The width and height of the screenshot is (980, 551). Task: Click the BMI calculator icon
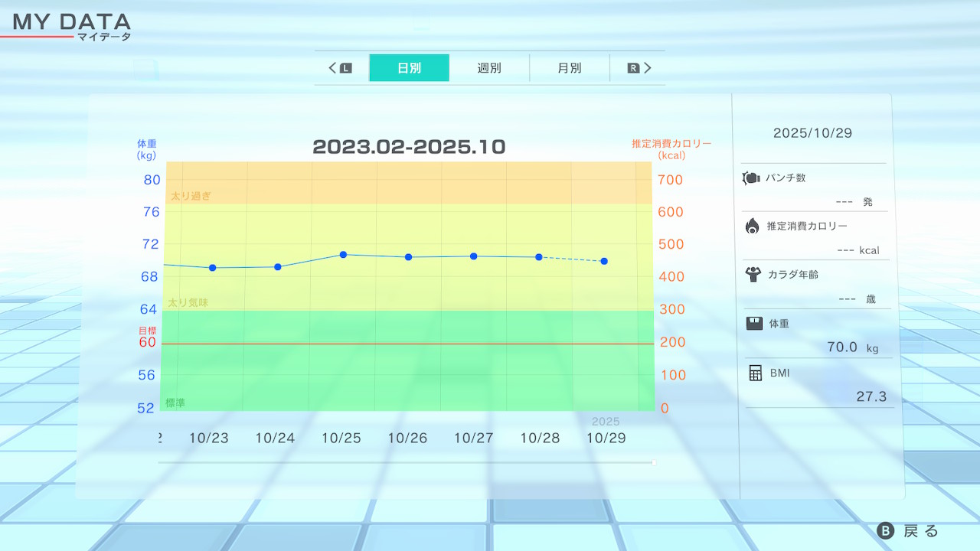click(755, 373)
